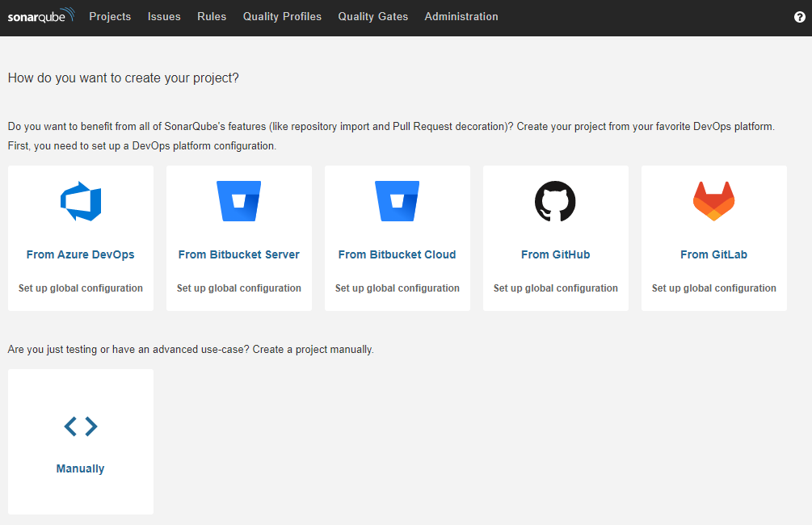Click the Bitbucket Cloud bucket icon
Image resolution: width=812 pixels, height=525 pixels.
click(397, 201)
